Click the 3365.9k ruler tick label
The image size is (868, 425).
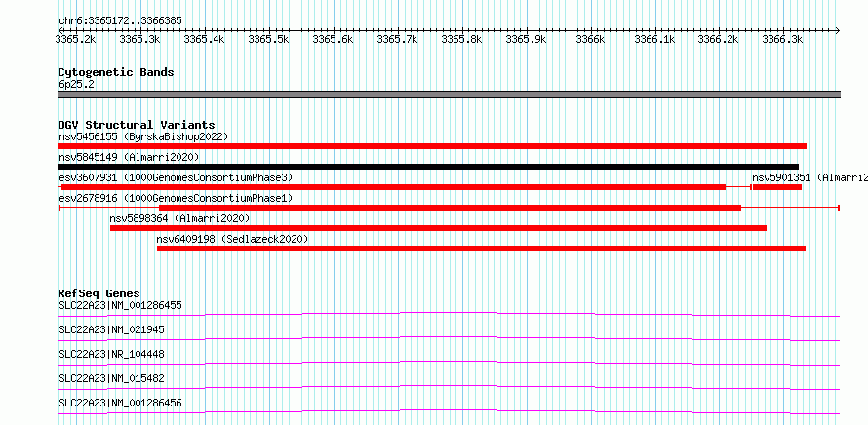[526, 39]
